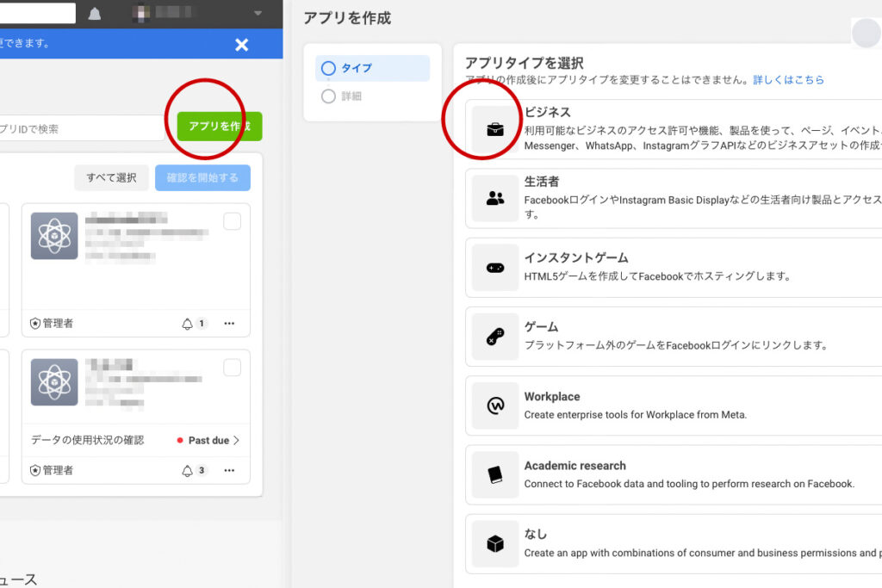This screenshot has width=882, height=588.
Task: Select the Academic research app type title
Action: pyautogui.click(x=575, y=466)
